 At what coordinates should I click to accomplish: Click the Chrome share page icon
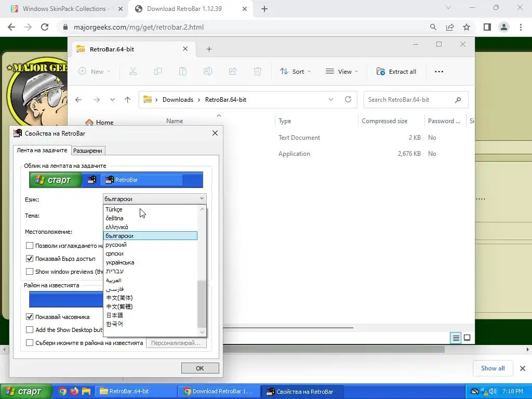(450, 27)
